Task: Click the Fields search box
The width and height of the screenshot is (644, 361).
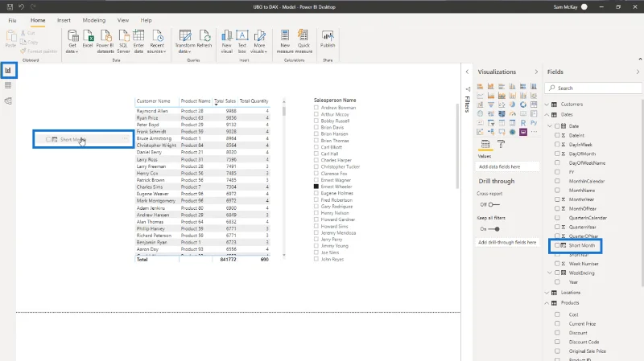Action: 593,88
